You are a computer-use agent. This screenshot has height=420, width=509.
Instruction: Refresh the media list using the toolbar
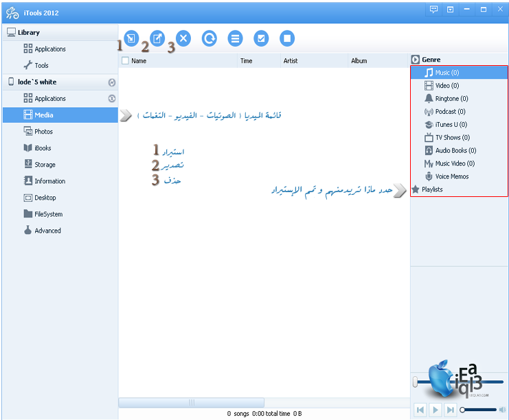tap(209, 38)
